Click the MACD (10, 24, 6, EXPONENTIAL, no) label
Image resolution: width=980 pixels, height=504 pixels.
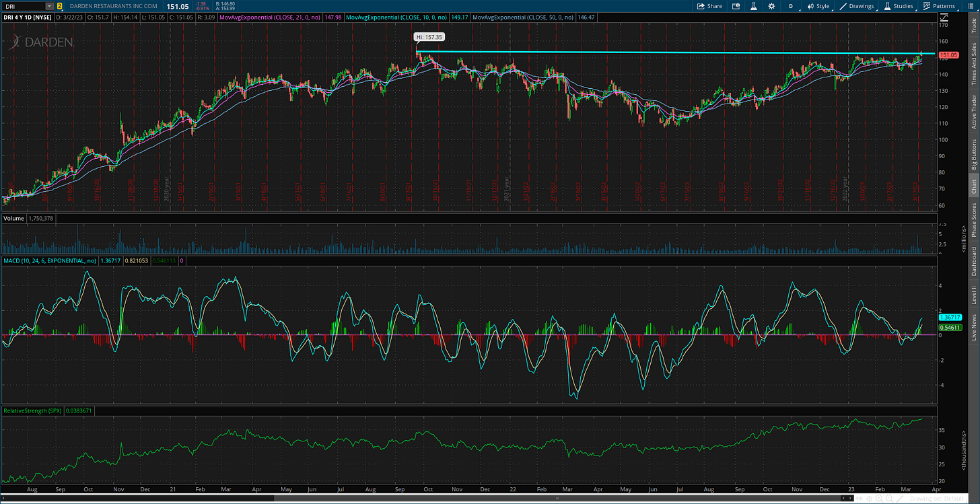50,260
